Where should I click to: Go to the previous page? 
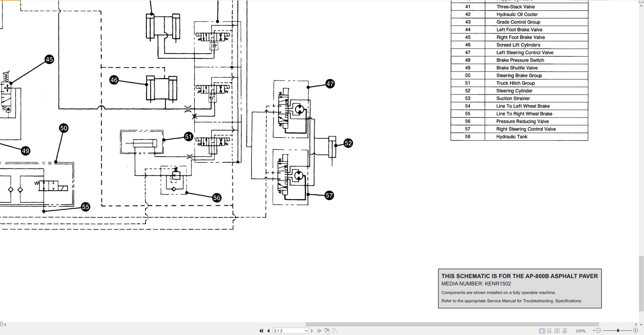point(268,331)
